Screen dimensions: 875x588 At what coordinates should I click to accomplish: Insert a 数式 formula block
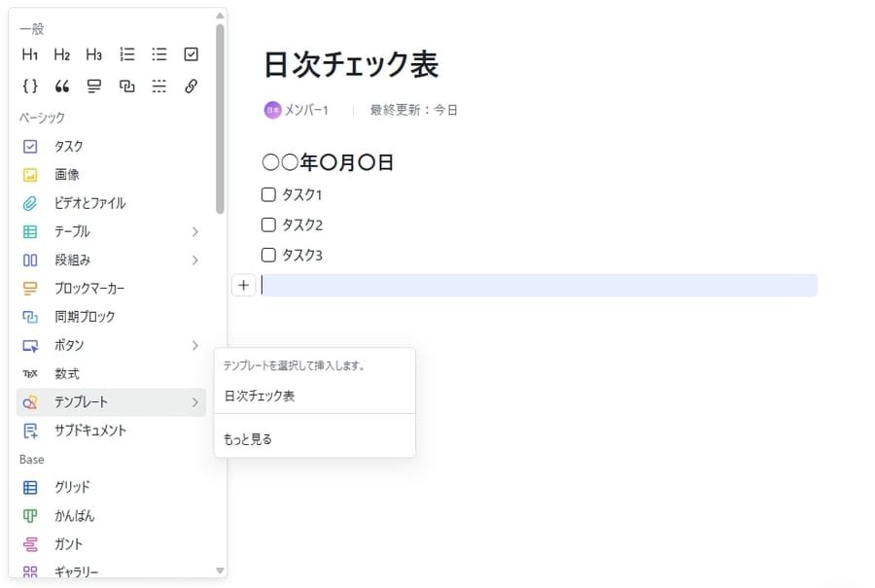65,373
